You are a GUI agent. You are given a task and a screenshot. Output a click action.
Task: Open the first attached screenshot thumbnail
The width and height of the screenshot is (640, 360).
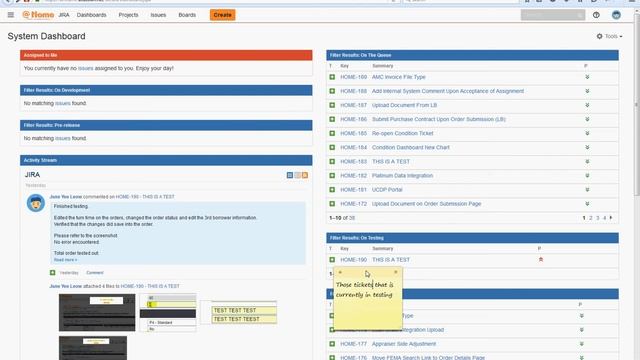[97, 312]
